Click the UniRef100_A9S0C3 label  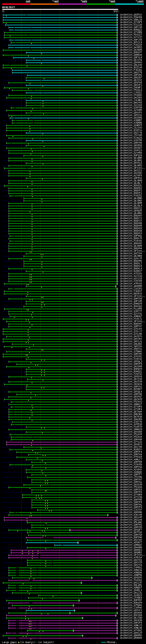tap(131, 610)
